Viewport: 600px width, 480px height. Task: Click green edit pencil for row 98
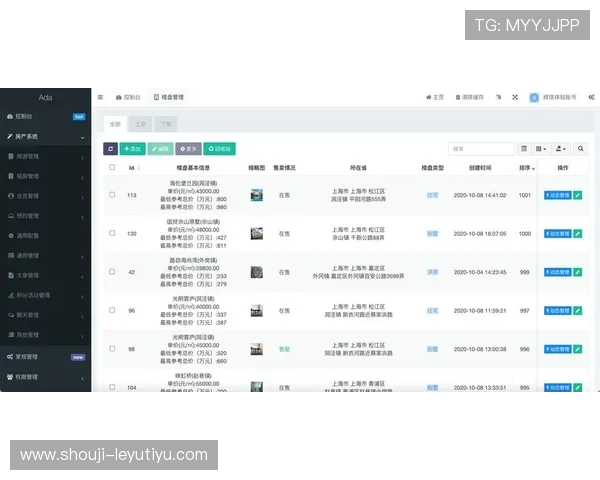577,349
